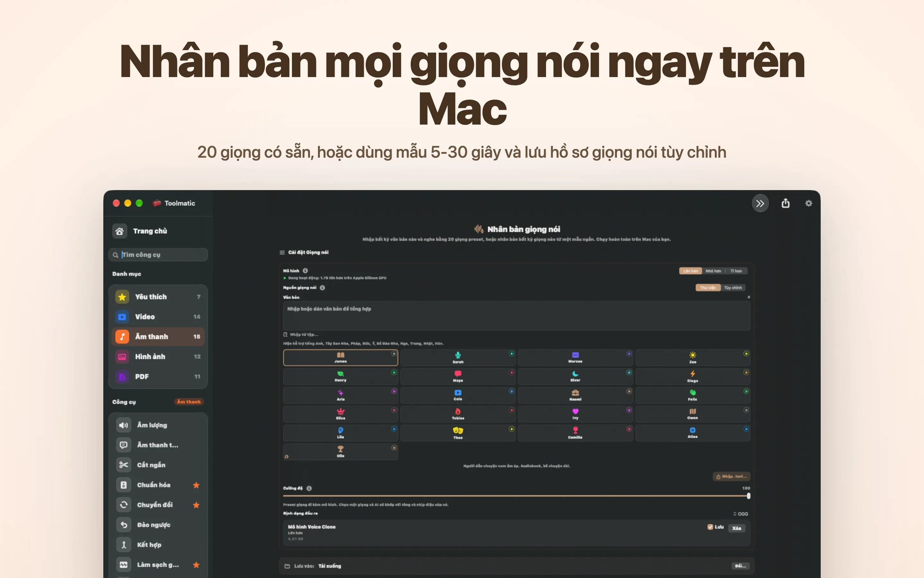The image size is (924, 578).
Task: Switch voice source to Thư viện
Action: [708, 288]
